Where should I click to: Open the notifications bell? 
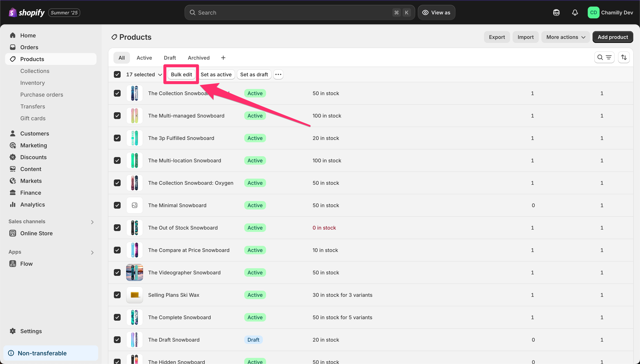pyautogui.click(x=575, y=12)
